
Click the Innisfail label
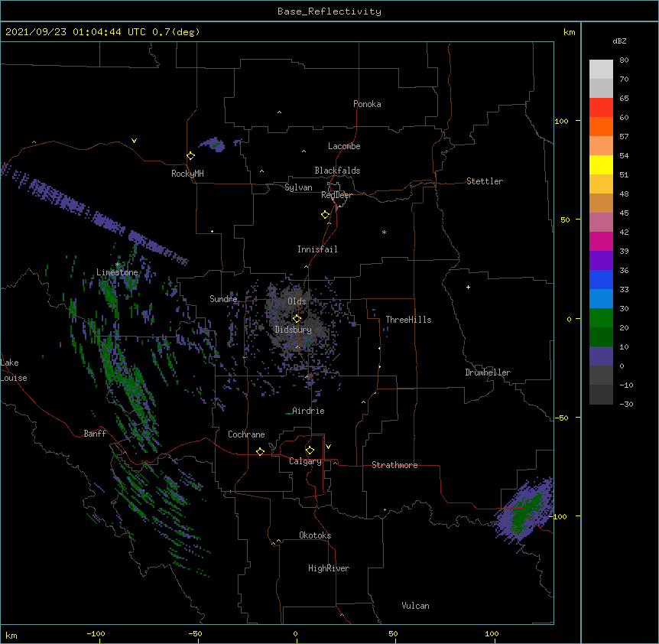(x=317, y=249)
